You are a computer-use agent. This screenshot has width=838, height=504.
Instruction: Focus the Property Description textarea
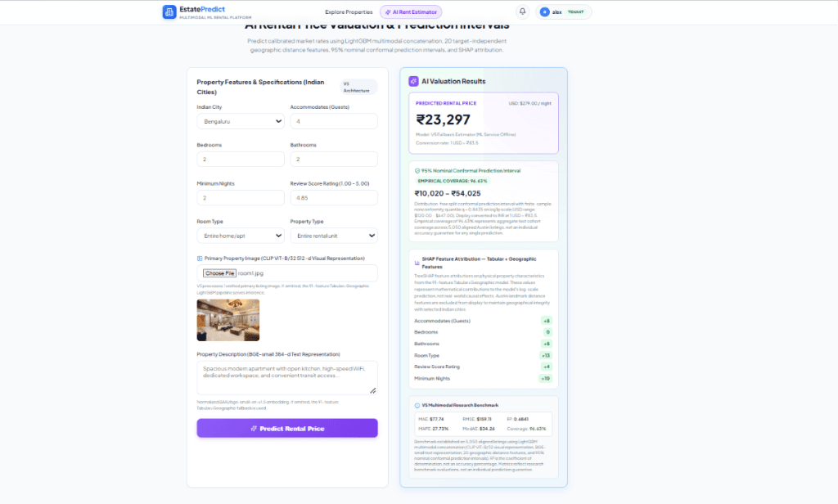click(x=287, y=377)
